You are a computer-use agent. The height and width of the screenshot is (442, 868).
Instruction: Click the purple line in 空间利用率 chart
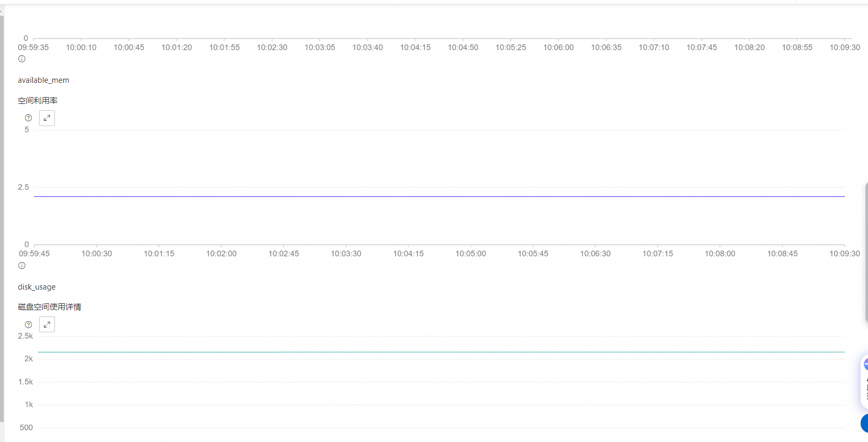[x=439, y=197]
